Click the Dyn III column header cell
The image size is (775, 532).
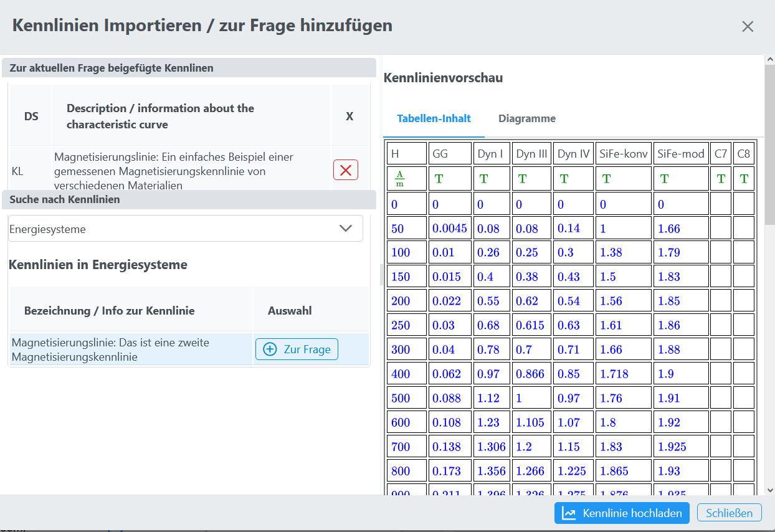pyautogui.click(x=531, y=154)
